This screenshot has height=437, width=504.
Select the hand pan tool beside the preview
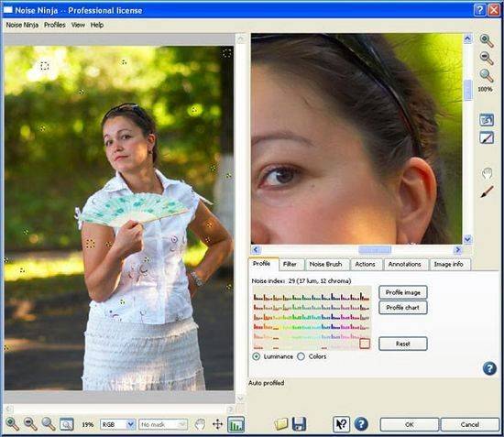click(487, 173)
